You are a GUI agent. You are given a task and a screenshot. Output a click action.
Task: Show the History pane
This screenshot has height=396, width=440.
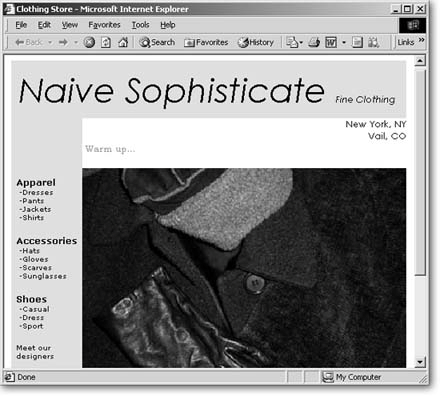[256, 42]
